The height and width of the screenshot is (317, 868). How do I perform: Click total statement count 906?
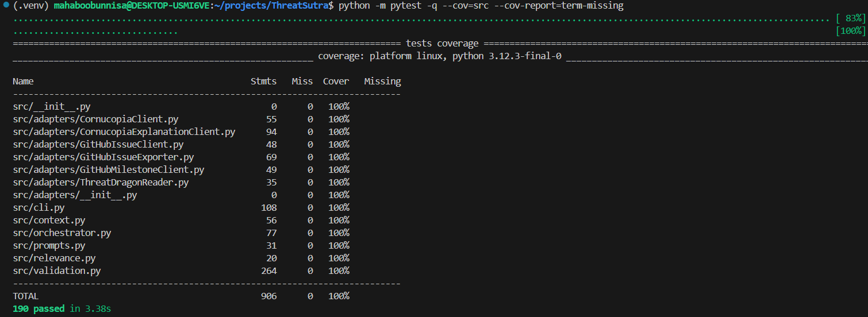pyautogui.click(x=269, y=296)
